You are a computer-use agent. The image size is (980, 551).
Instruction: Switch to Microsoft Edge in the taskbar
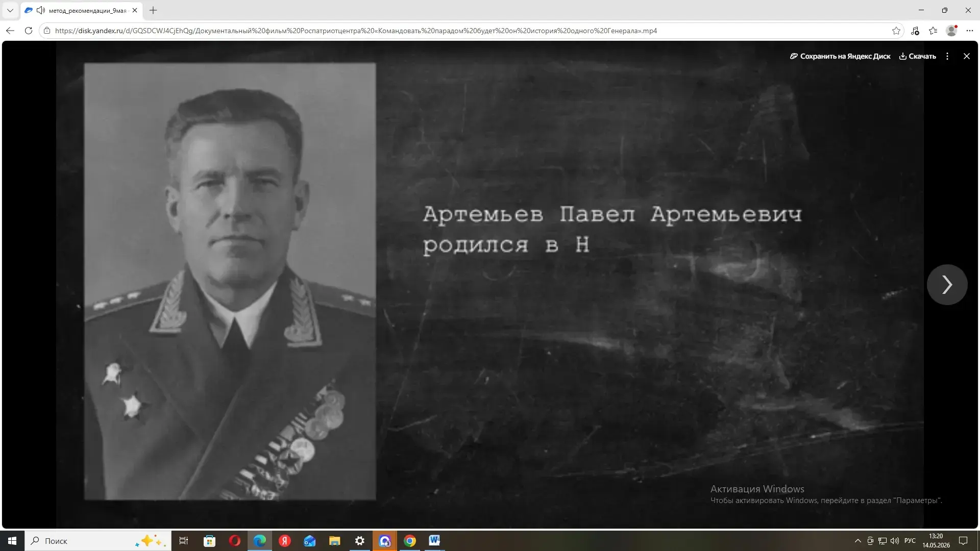(x=260, y=541)
